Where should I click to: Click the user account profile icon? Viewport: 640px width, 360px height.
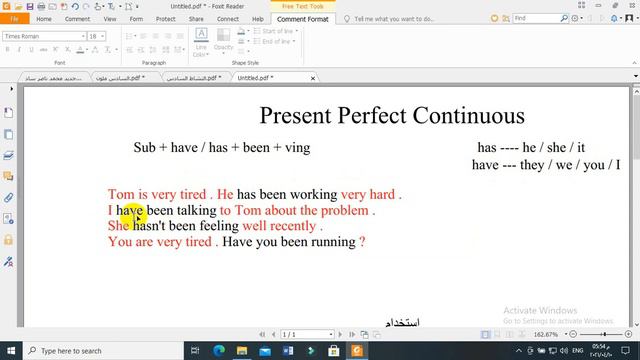point(629,18)
